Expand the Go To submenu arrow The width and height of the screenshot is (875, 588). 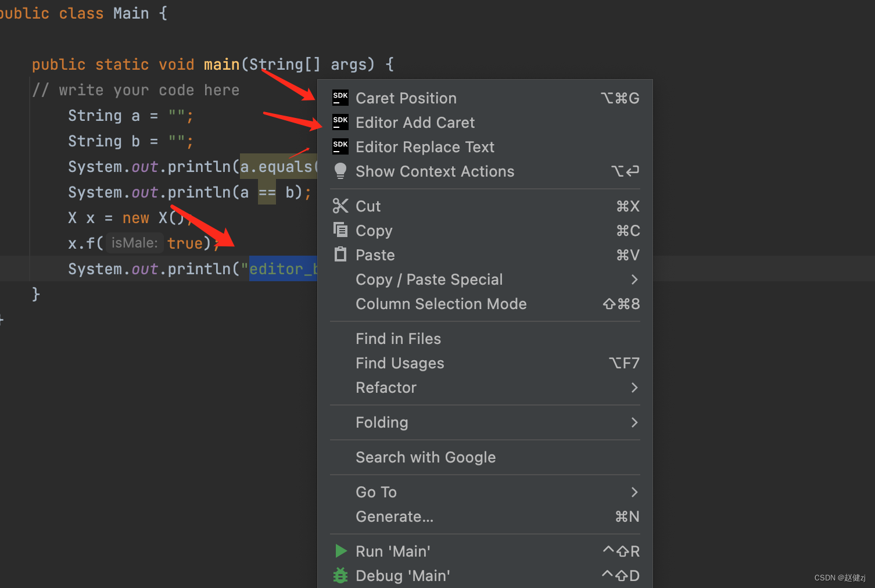tap(634, 492)
